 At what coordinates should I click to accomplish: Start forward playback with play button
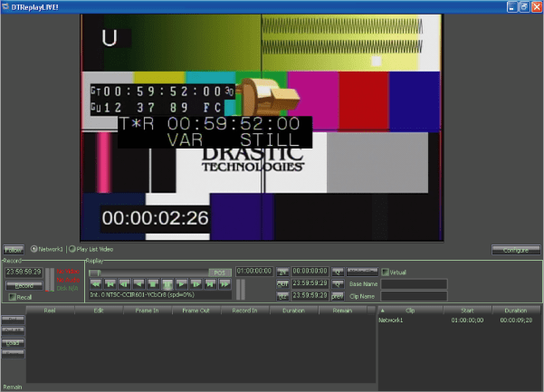[182, 284]
